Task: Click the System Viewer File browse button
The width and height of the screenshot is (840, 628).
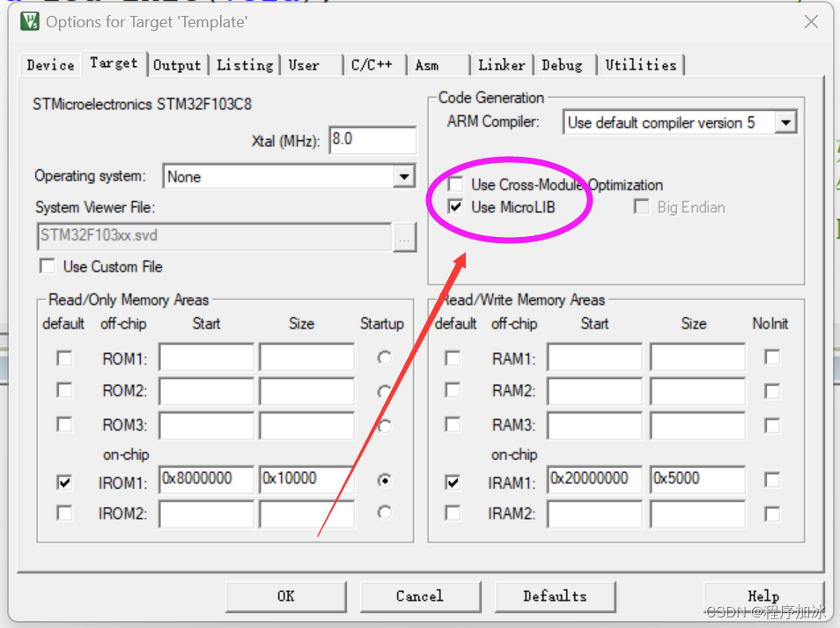Action: pyautogui.click(x=404, y=237)
